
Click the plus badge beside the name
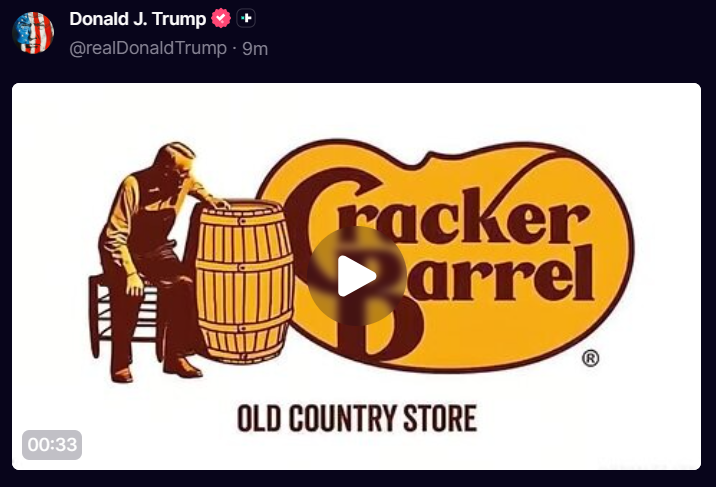pos(246,18)
